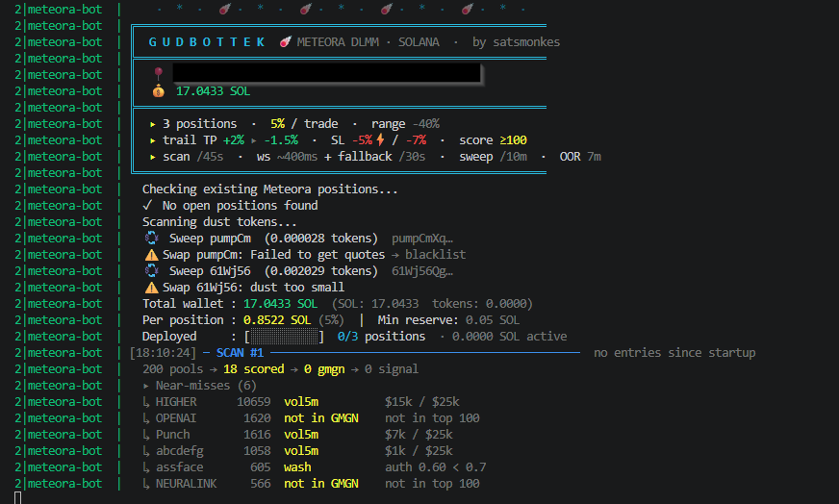This screenshot has width=839, height=504.
Task: Click Per position '0.8522 SOL' value
Action: click(277, 320)
